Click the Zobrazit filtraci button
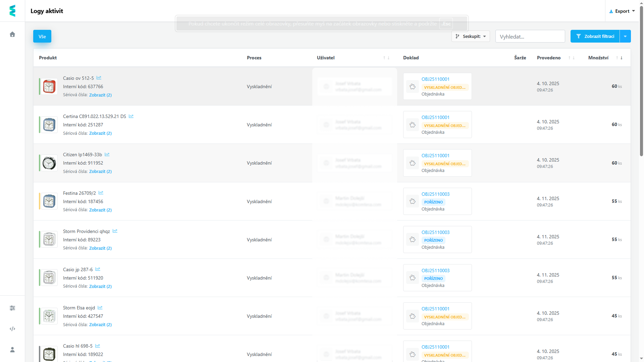 pos(595,36)
